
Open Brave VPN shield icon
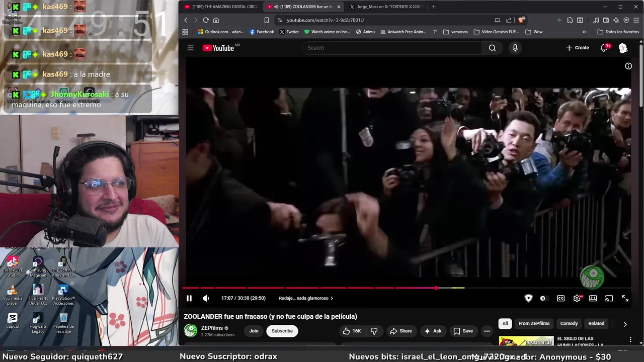pos(626,20)
